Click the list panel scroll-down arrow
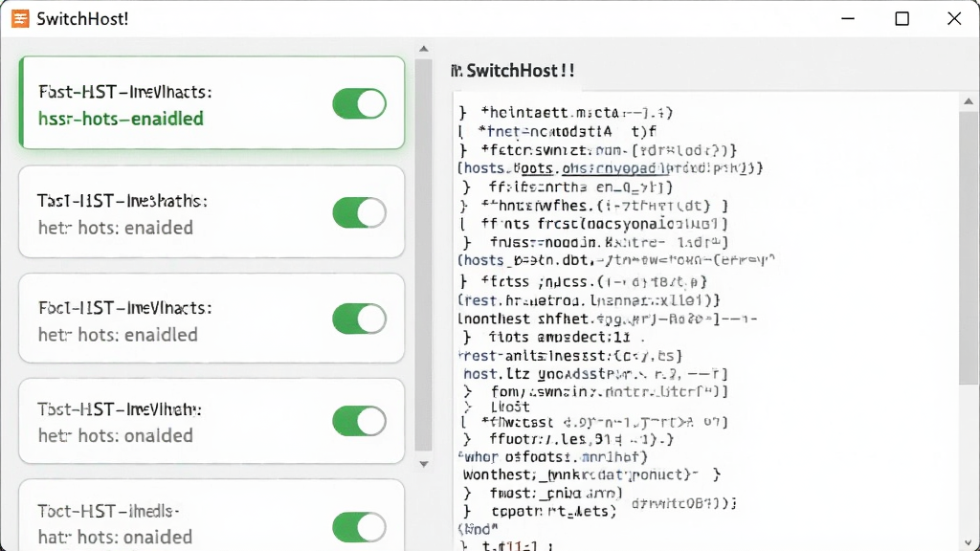980x551 pixels. pyautogui.click(x=424, y=464)
